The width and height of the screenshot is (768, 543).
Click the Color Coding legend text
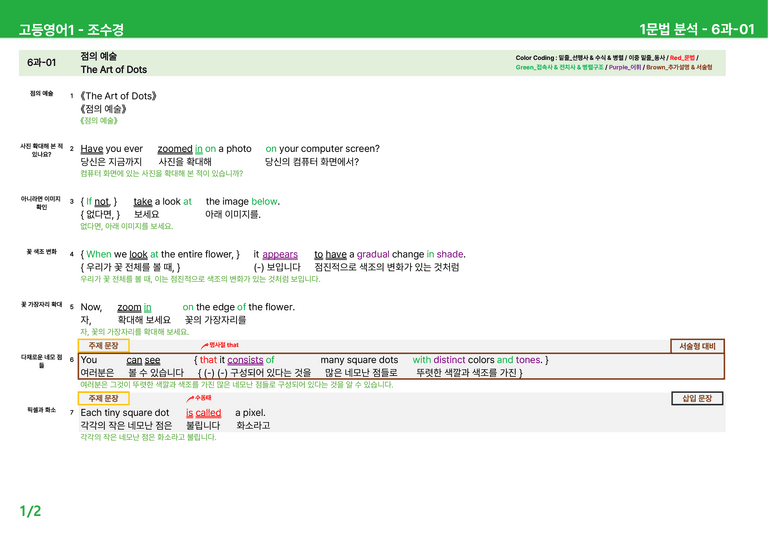point(614,62)
